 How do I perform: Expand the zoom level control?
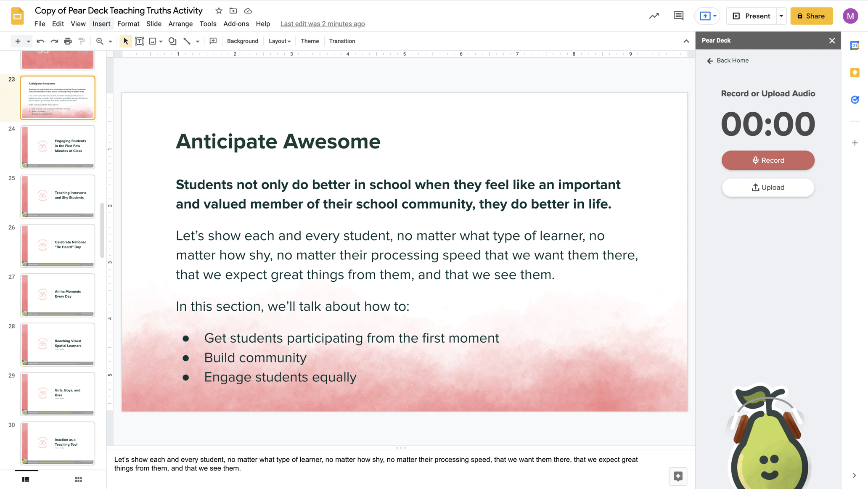coord(109,41)
